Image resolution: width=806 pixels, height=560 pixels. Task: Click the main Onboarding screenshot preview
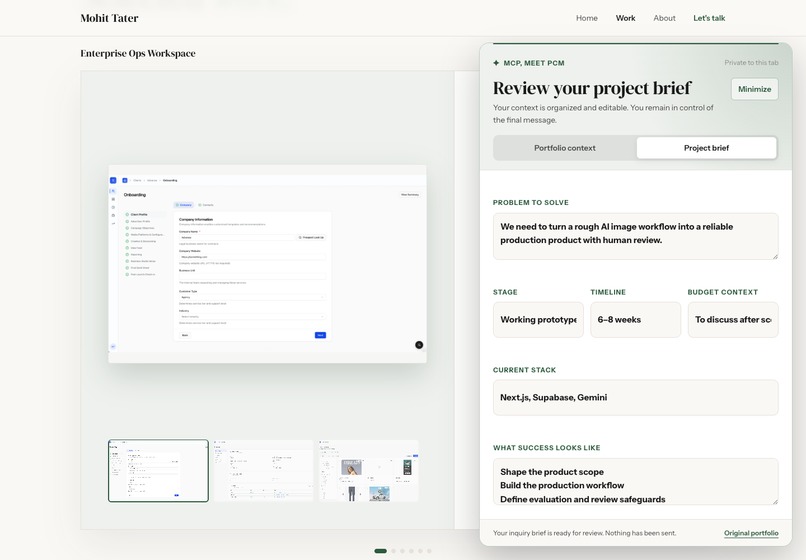(267, 264)
